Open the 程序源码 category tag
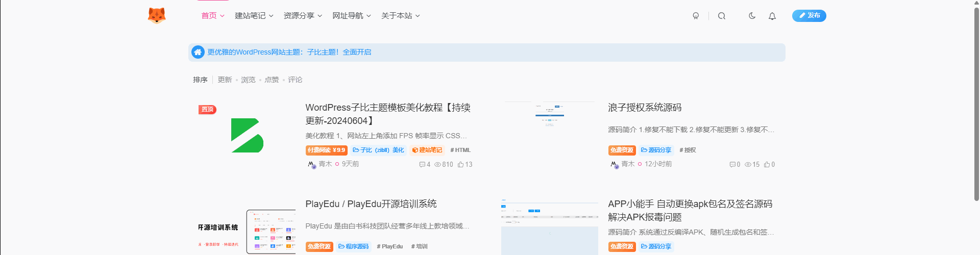The height and width of the screenshot is (255, 980). [353, 246]
